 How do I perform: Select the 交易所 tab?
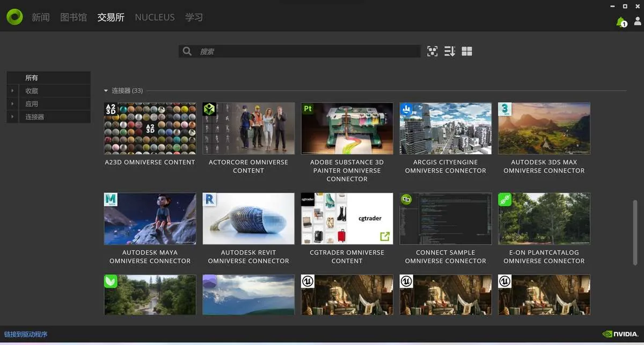click(x=111, y=17)
